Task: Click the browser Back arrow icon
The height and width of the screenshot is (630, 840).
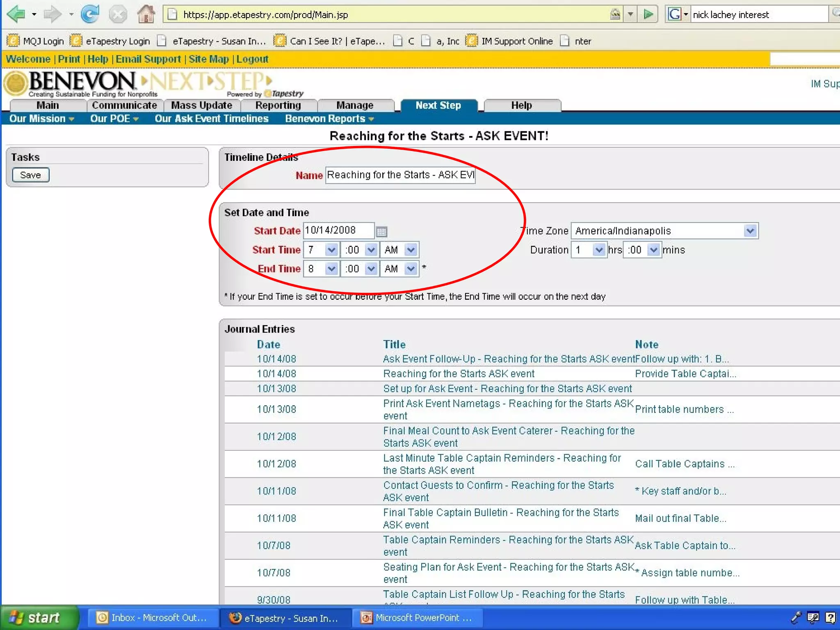Action: click(16, 15)
